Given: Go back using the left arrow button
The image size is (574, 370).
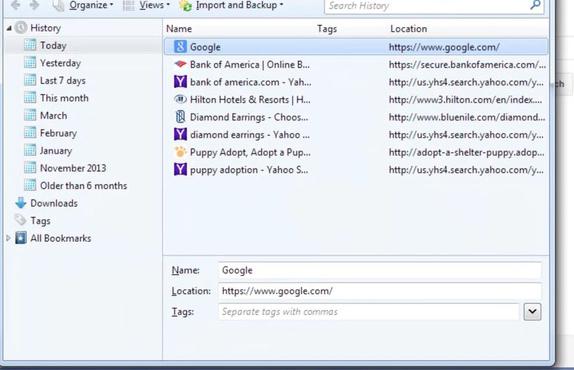Looking at the screenshot, I should click(15, 5).
